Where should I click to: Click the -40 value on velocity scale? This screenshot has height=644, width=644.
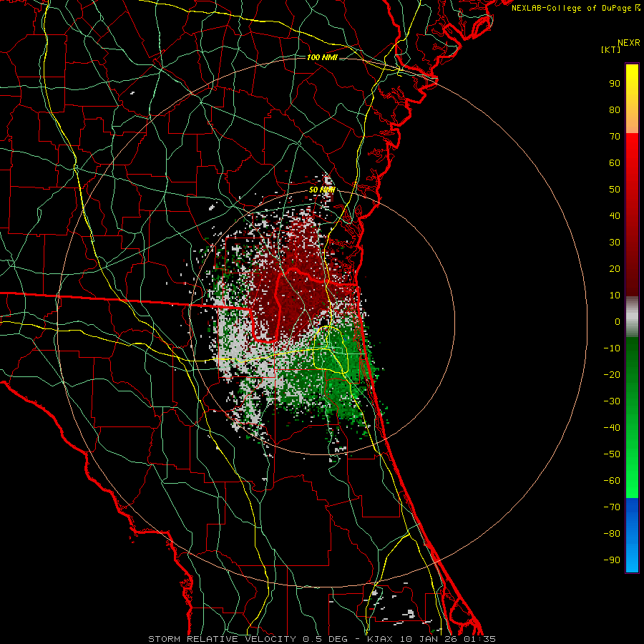tap(612, 428)
